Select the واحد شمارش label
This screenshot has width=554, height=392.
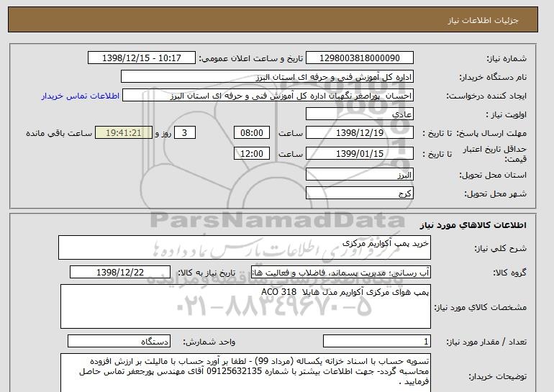(209, 342)
